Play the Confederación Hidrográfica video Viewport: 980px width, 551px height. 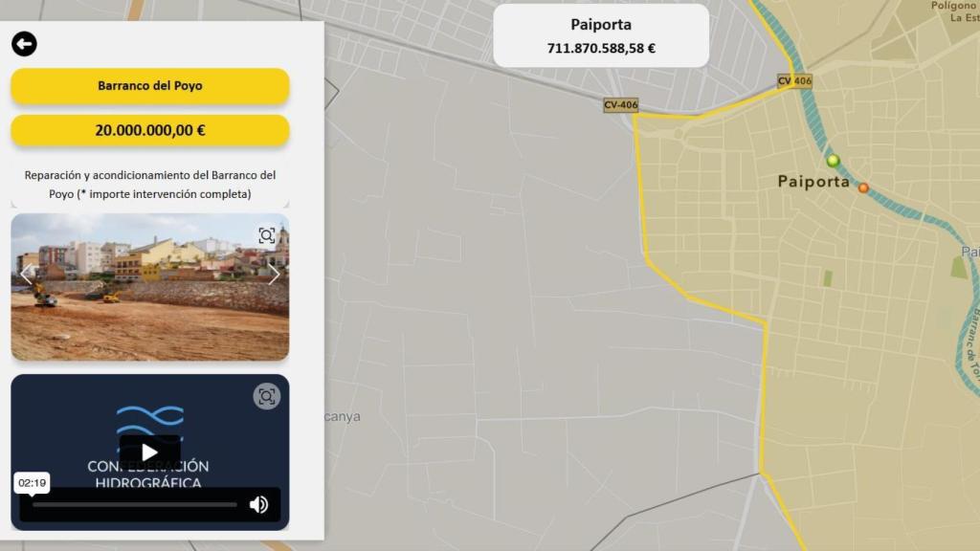149,452
